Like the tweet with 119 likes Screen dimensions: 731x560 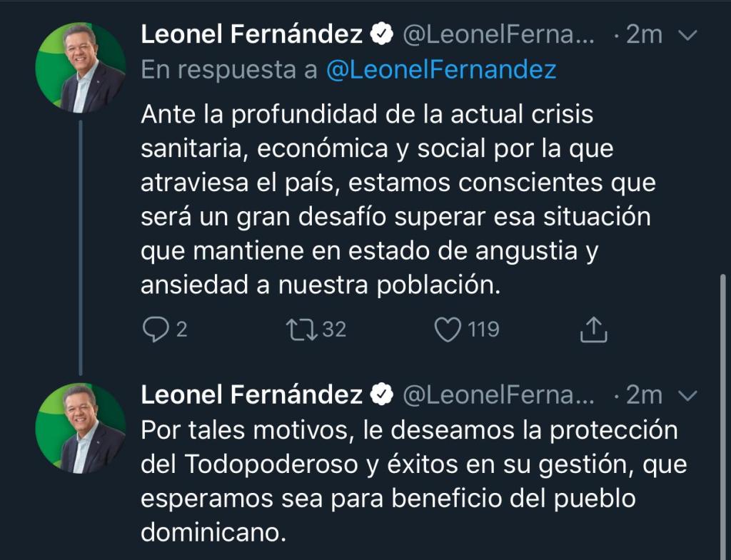coord(448,329)
